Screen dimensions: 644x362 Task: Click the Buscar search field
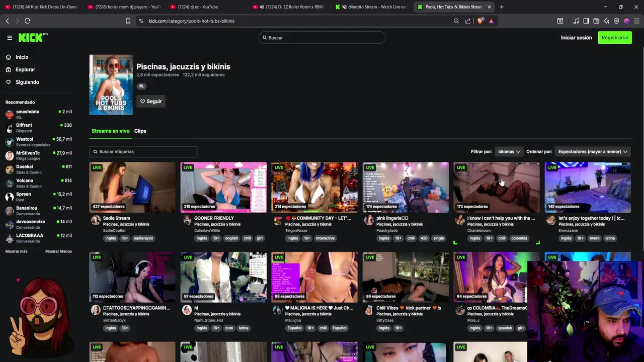point(322,38)
